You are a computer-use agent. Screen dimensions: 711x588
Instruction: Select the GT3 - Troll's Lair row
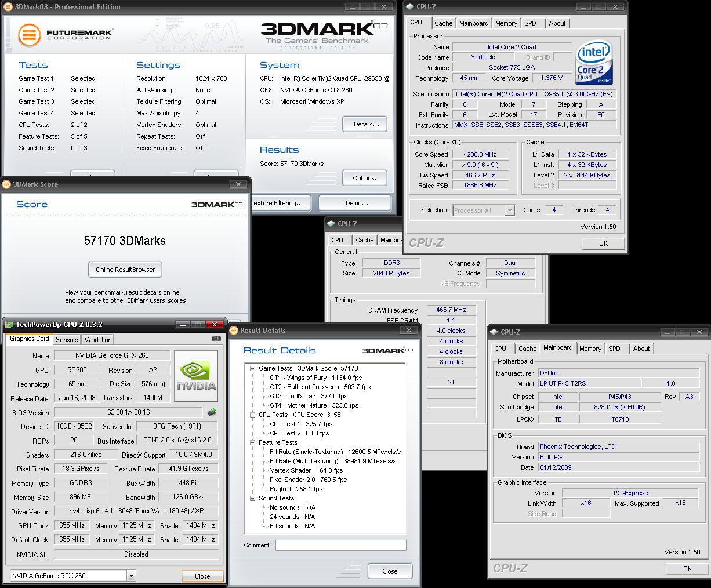click(x=309, y=396)
